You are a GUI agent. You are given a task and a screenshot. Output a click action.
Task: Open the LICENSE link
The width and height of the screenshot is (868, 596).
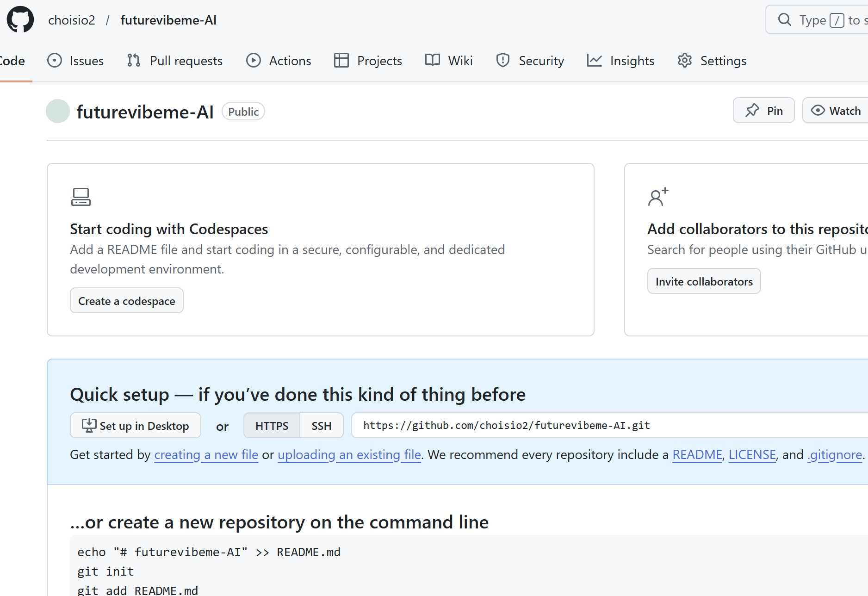click(752, 454)
